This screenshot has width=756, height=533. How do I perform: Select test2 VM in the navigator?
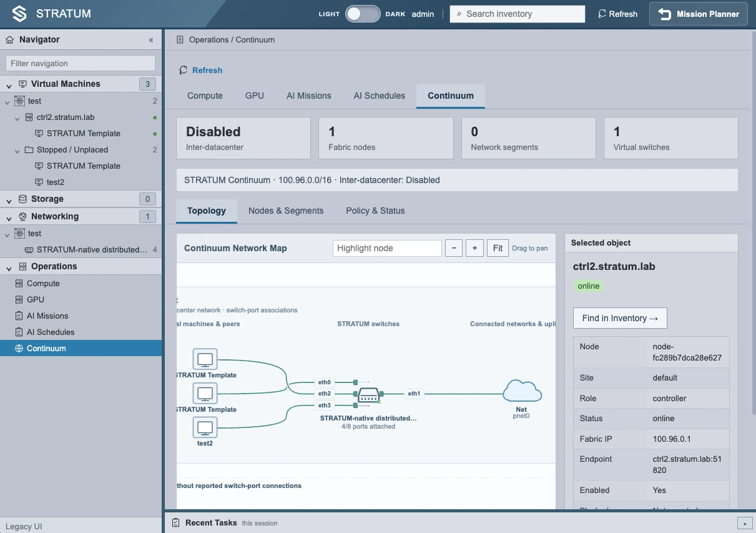[x=56, y=182]
